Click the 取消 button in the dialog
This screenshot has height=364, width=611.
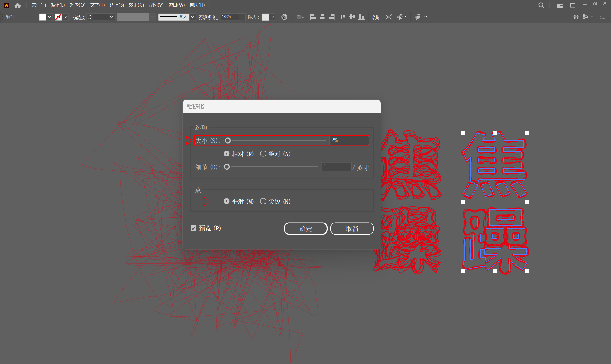pos(352,229)
